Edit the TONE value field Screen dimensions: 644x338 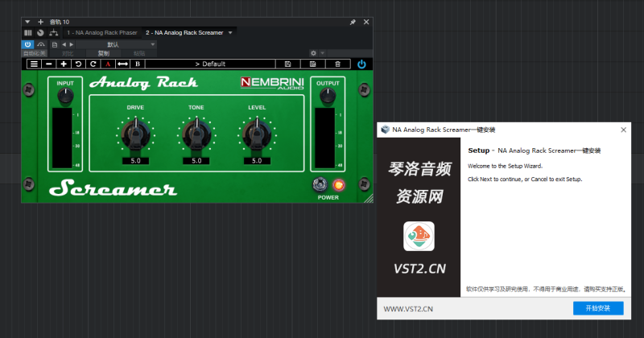click(x=196, y=161)
